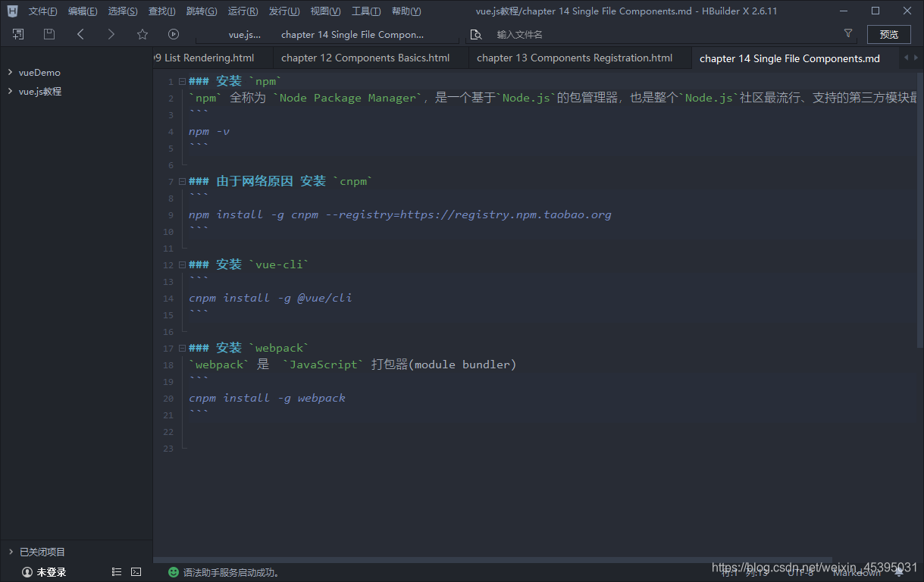924x582 pixels.
Task: Click the 语法助手服务启动成功 status message
Action: [231, 572]
